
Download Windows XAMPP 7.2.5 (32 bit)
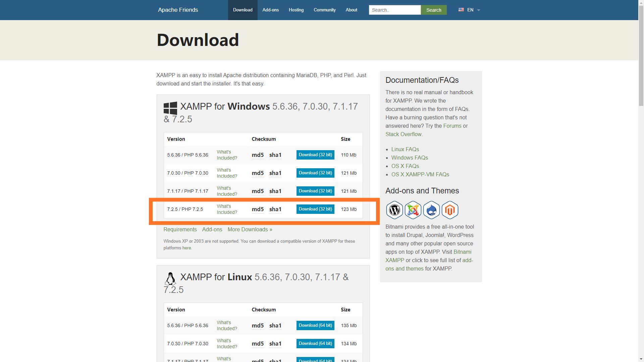(315, 209)
